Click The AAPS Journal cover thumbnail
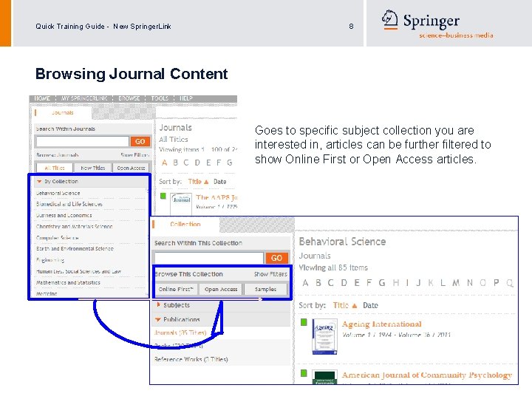 tap(181, 203)
